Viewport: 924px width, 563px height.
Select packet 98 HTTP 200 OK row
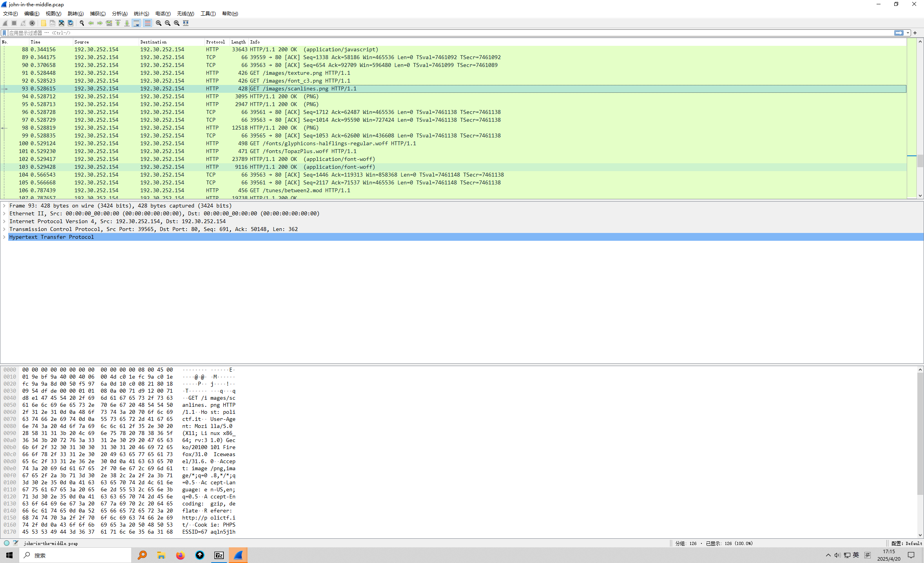click(x=274, y=128)
